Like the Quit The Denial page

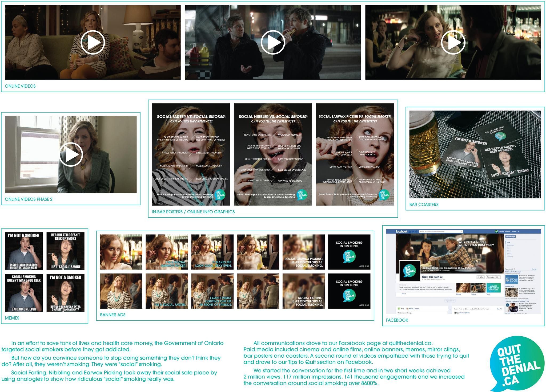481,277
